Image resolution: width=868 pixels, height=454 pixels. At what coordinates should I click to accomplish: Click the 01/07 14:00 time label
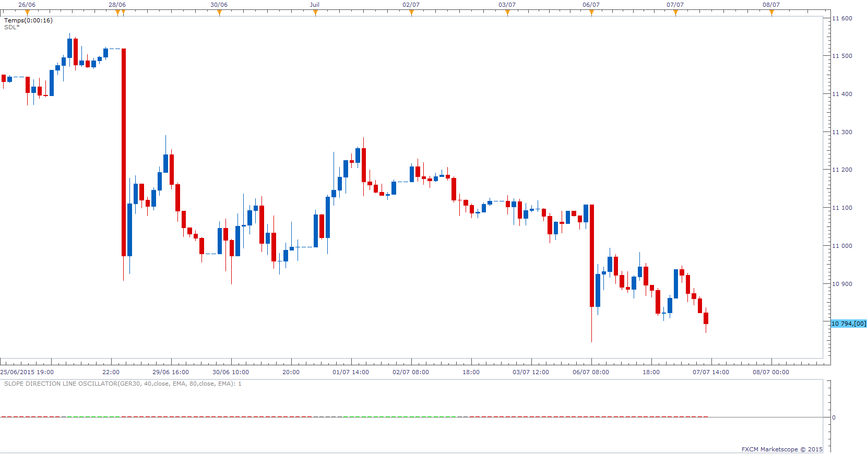point(351,372)
